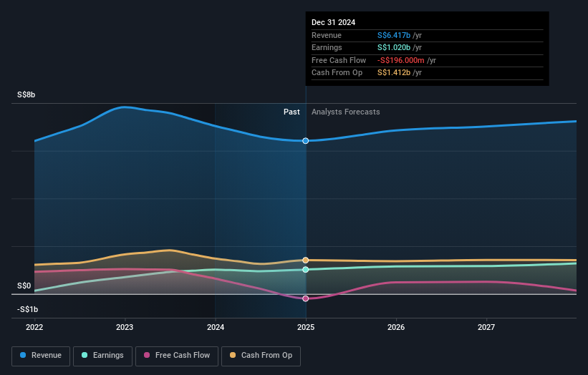Viewport: 588px width, 375px height.
Task: Click the -S$196.000m free cash flow value
Action: [401, 60]
